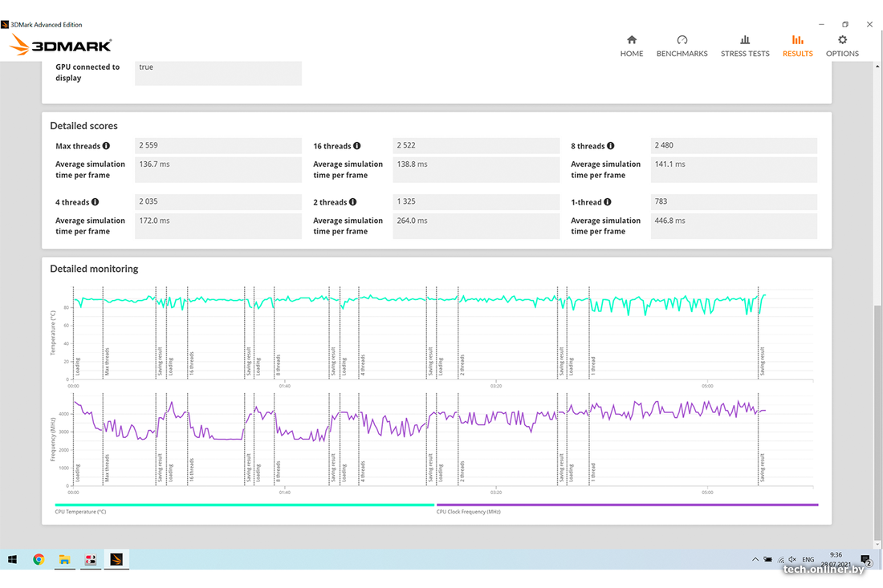Open the 8 threads info tooltip icon
Image resolution: width=883 pixels, height=588 pixels.
[611, 146]
